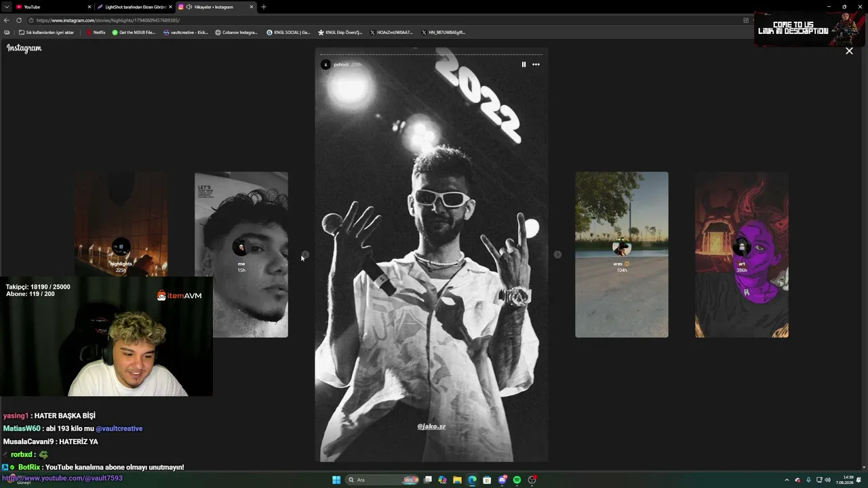Switch to the YouTube tab

(x=53, y=7)
